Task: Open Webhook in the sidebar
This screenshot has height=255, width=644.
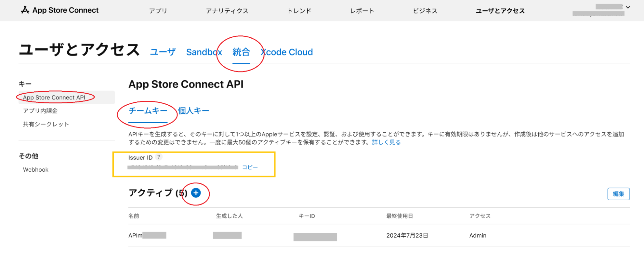Action: 36,170
